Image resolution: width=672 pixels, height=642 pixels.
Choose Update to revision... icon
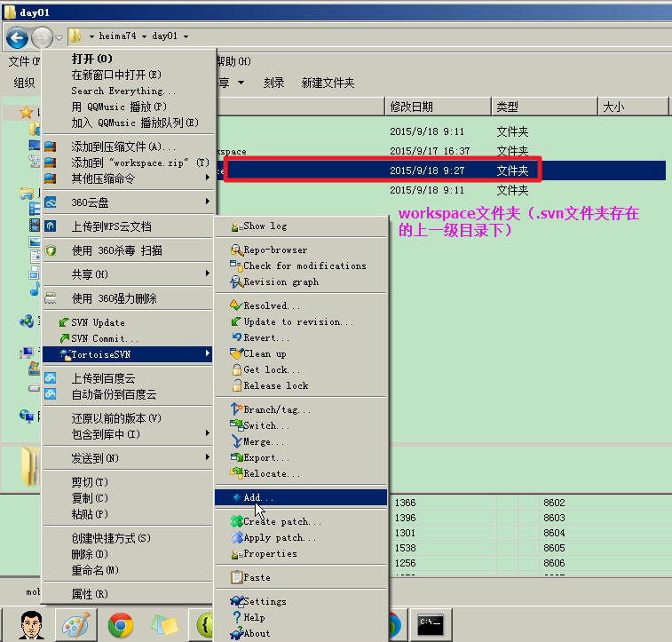tap(236, 321)
